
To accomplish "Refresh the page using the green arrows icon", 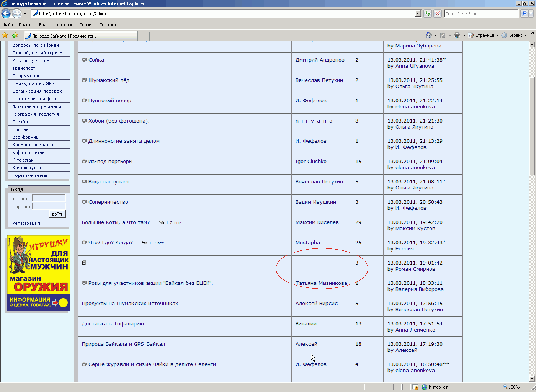I will click(428, 13).
